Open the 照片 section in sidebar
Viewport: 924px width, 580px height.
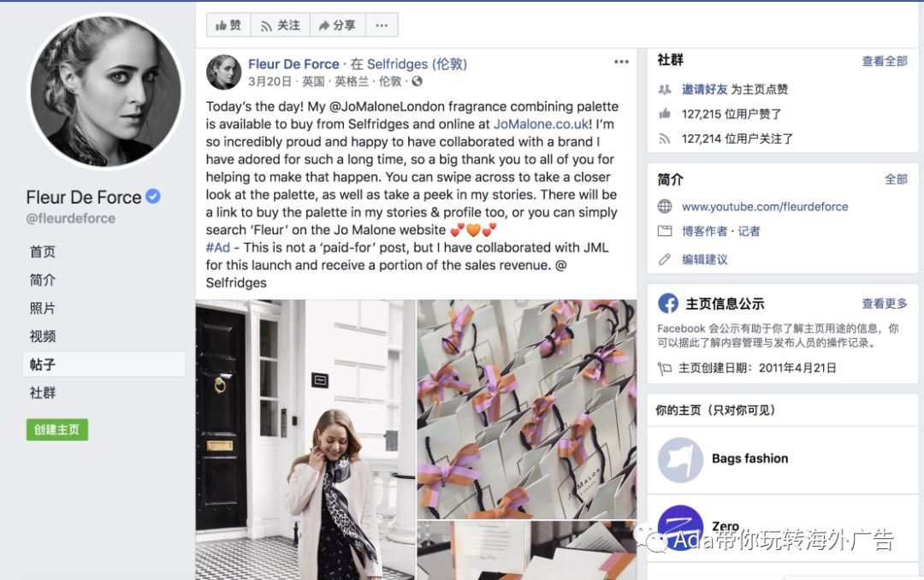(43, 308)
